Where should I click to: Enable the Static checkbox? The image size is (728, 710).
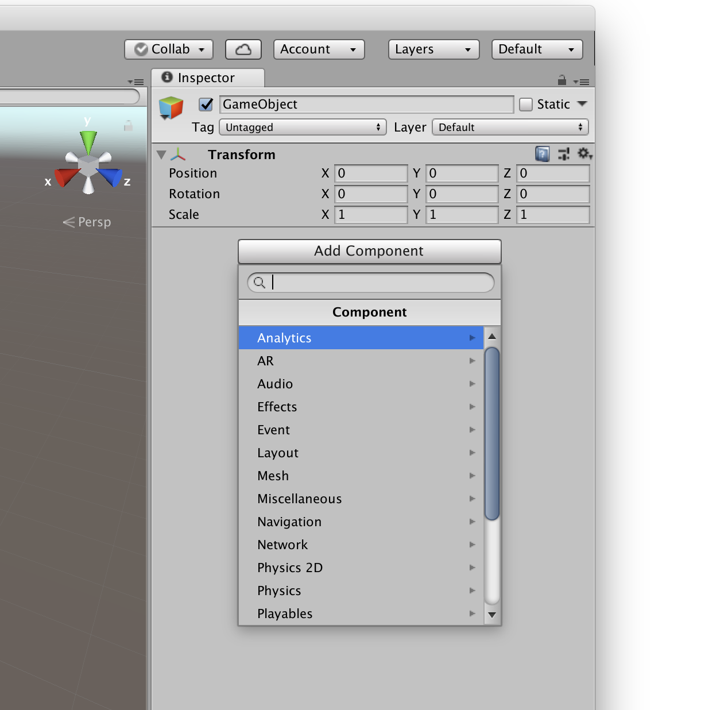(526, 104)
